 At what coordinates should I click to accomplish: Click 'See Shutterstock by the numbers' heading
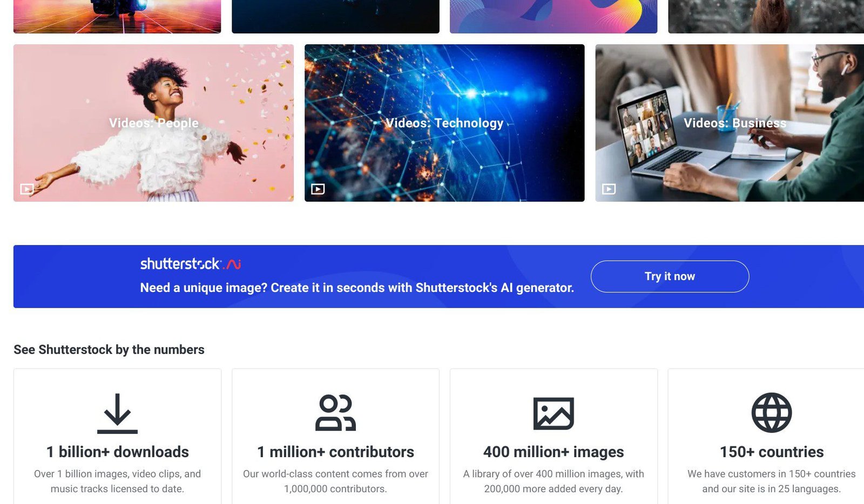pos(109,350)
